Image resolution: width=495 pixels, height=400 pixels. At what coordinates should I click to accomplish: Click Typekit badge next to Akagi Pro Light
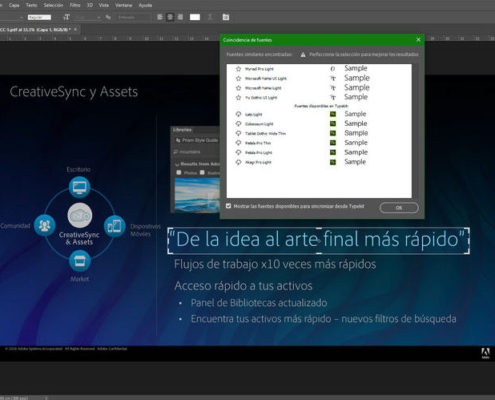tap(333, 162)
